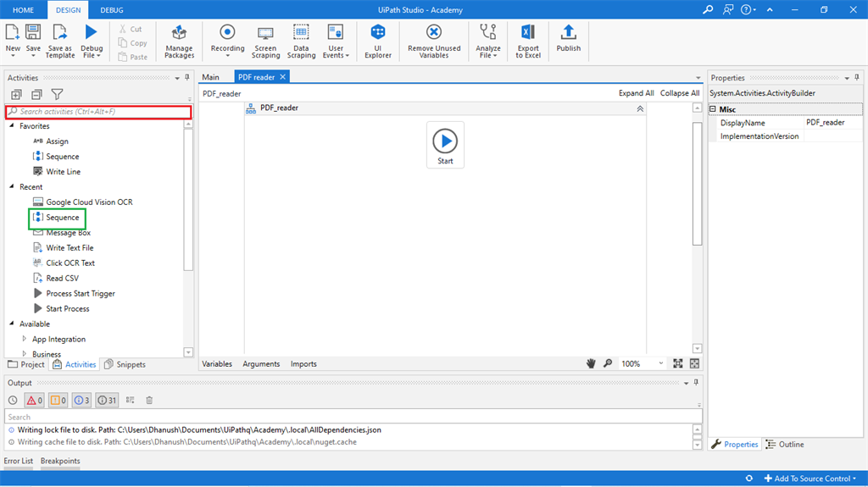Click Expand All in designer

(x=636, y=93)
